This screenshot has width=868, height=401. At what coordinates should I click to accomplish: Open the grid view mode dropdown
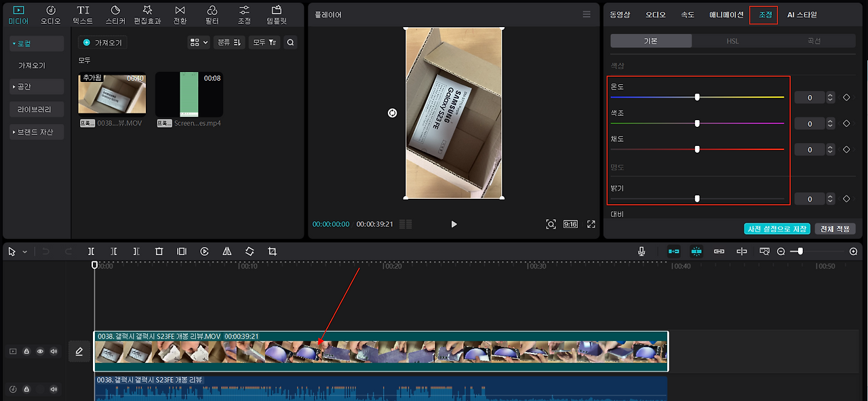[199, 42]
